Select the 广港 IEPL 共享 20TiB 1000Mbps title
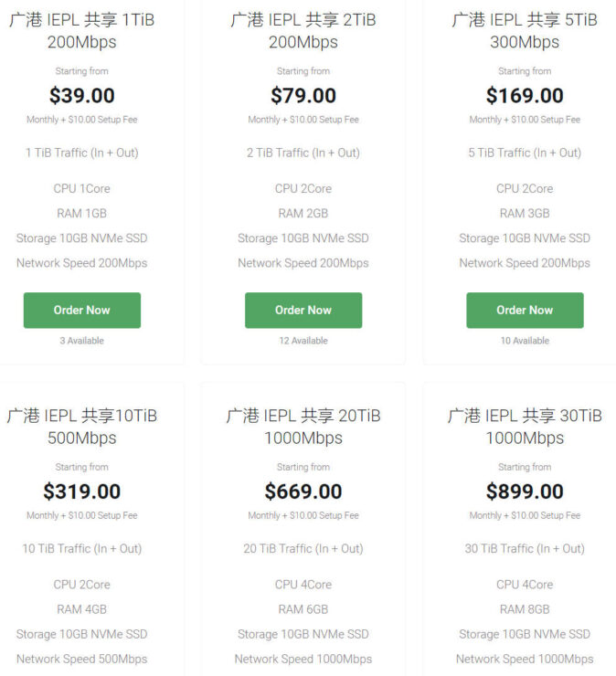This screenshot has width=616, height=676. tap(303, 427)
